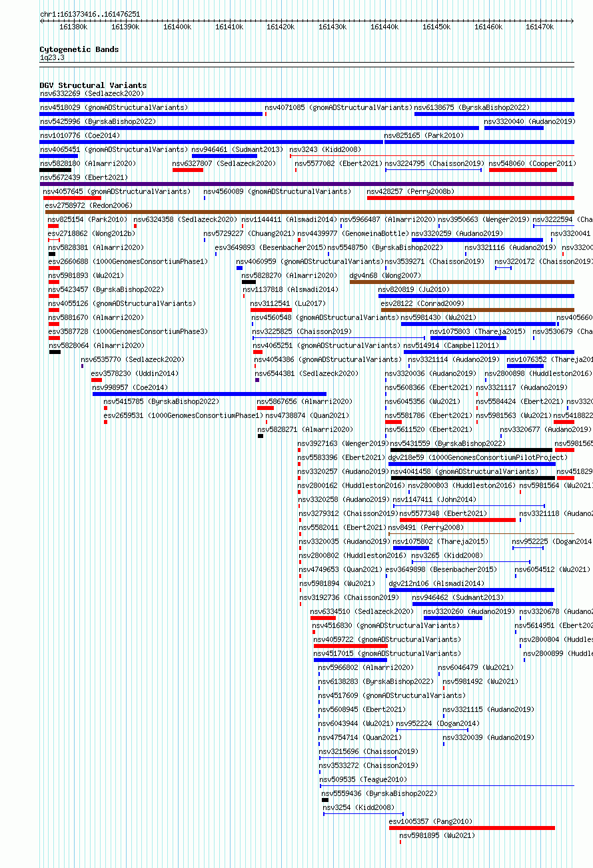The width and height of the screenshot is (593, 868).
Task: Select nsv5729227 (Chuang2021) label
Action: click(x=249, y=233)
